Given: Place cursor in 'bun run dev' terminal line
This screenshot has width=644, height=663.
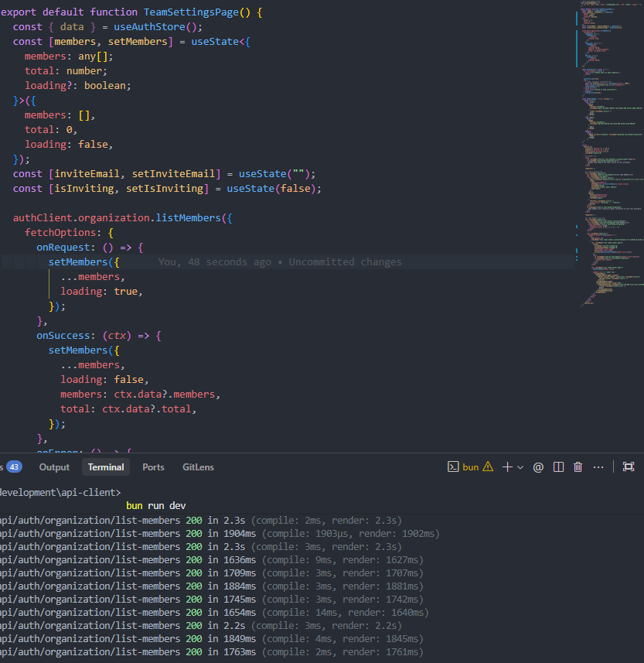Looking at the screenshot, I should (x=155, y=506).
